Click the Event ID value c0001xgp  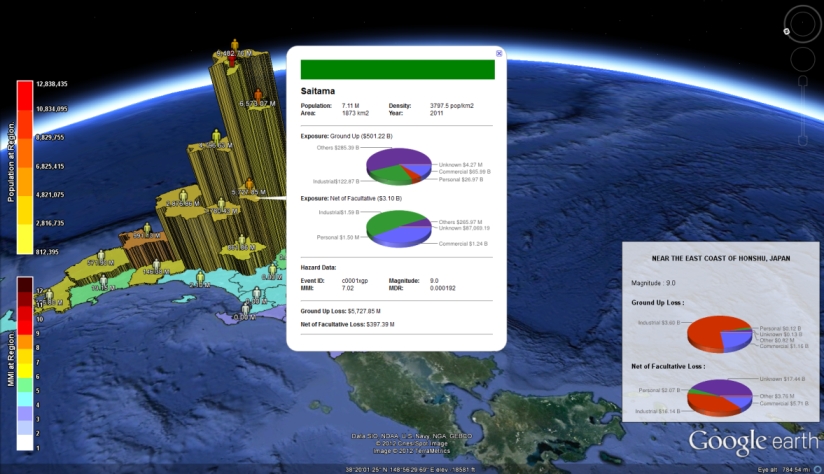click(355, 281)
